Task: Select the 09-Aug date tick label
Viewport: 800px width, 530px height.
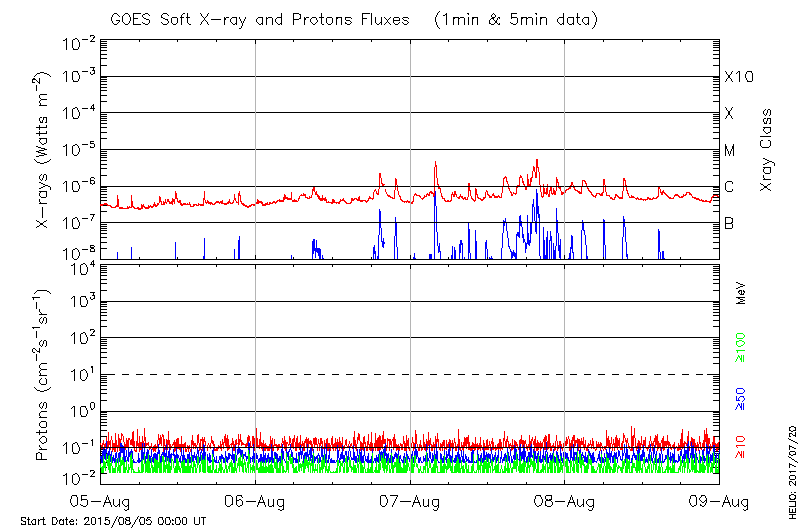Action: (718, 501)
